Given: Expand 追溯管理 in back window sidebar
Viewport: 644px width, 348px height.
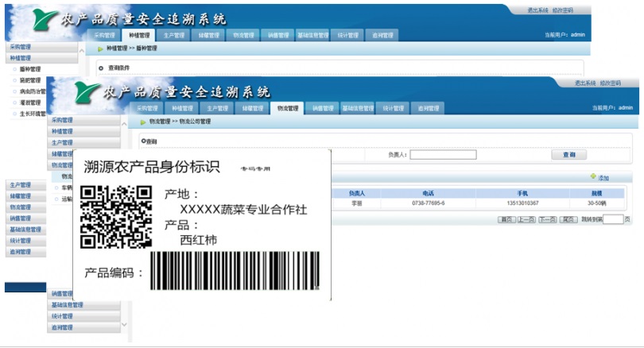Looking at the screenshot, I should tap(26, 252).
